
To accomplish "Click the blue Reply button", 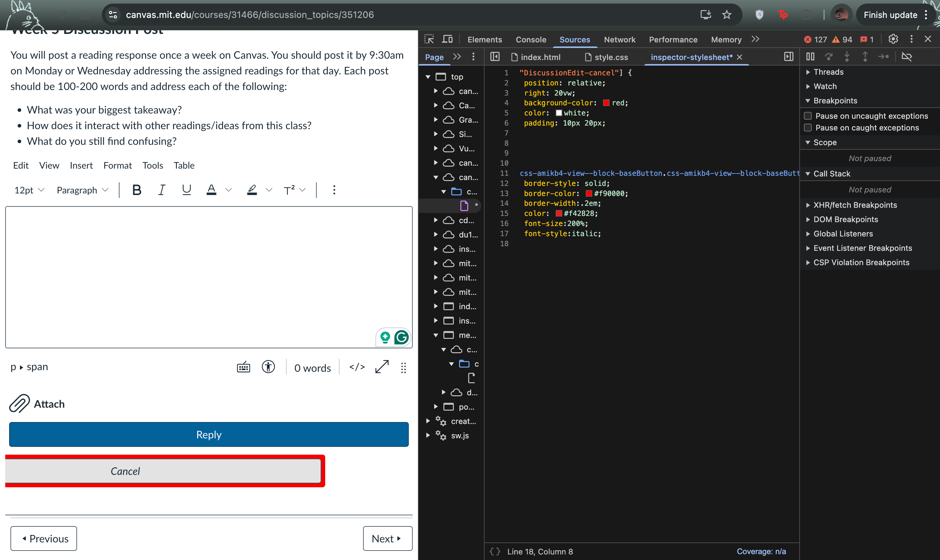I will coord(208,434).
